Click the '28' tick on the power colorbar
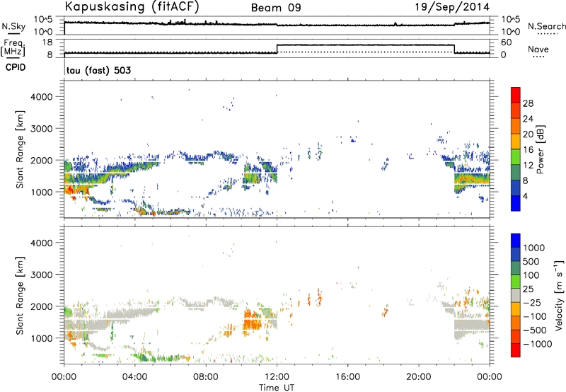Viewport: 566px width, 392px height. (528, 103)
